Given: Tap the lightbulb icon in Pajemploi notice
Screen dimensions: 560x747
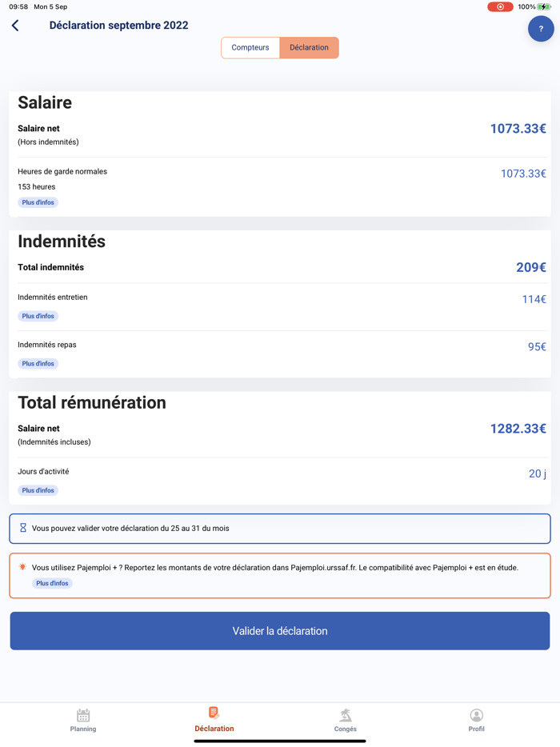Looking at the screenshot, I should pos(22,567).
